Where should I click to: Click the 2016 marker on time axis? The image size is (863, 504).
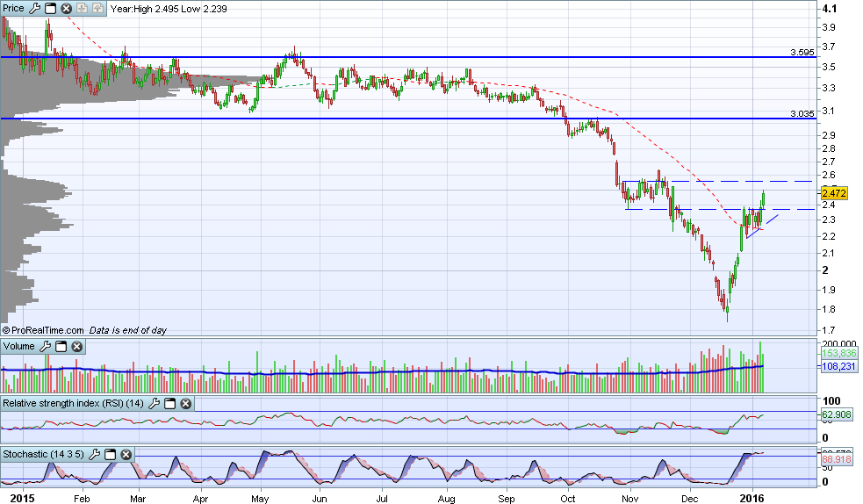pos(752,498)
